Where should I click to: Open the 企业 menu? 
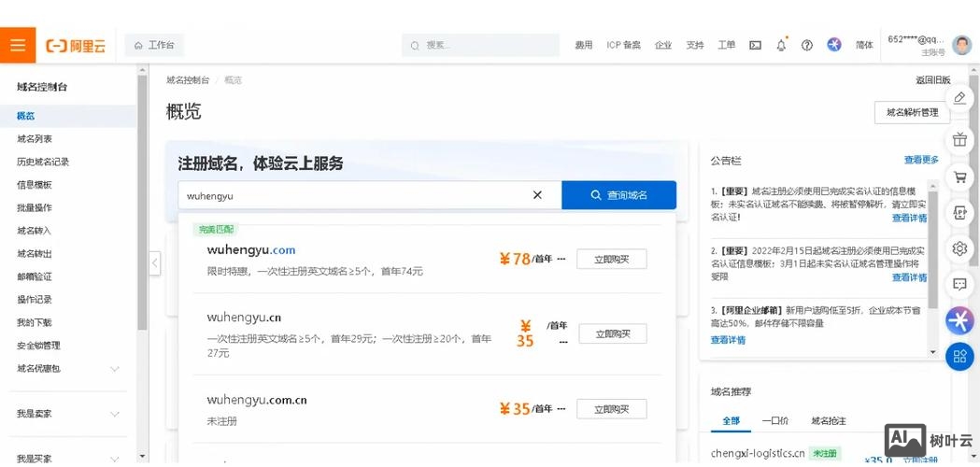click(663, 46)
